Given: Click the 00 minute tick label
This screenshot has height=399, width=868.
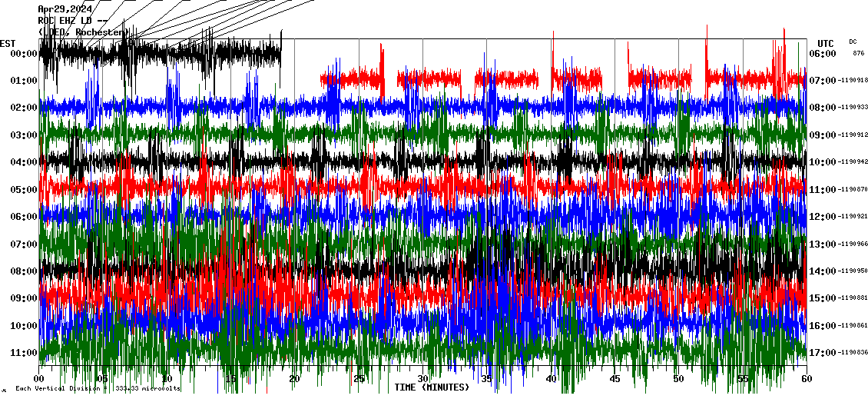Looking at the screenshot, I should pyautogui.click(x=40, y=379).
